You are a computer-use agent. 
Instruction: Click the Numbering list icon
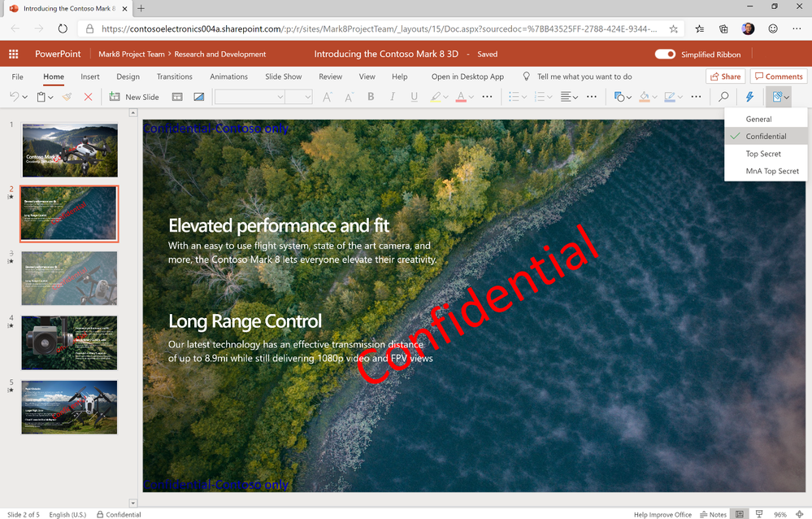click(x=539, y=97)
